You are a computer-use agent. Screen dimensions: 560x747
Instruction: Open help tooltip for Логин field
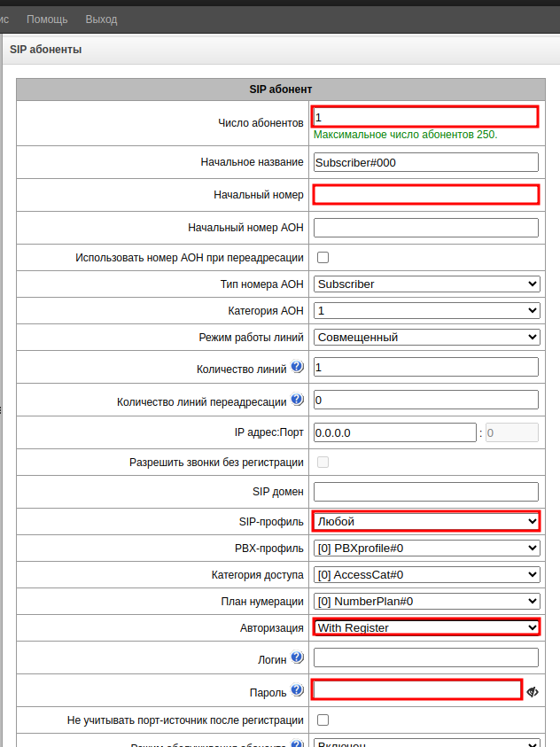pyautogui.click(x=297, y=658)
